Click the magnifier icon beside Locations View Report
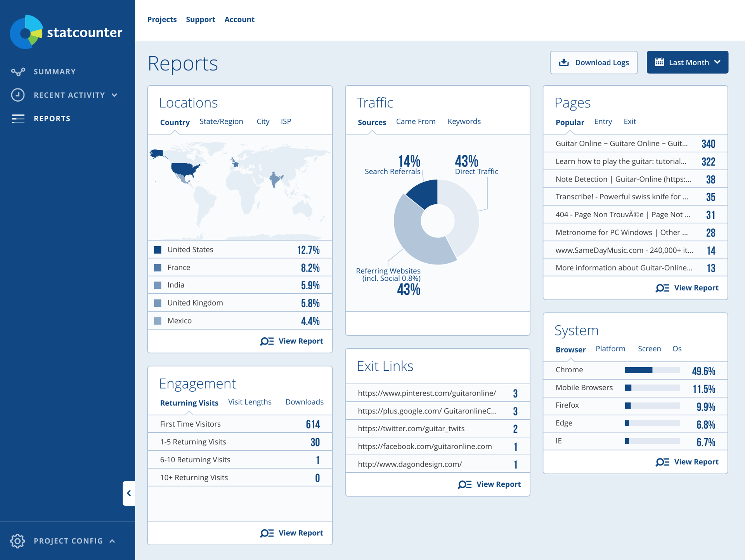This screenshot has width=745, height=560. point(266,341)
